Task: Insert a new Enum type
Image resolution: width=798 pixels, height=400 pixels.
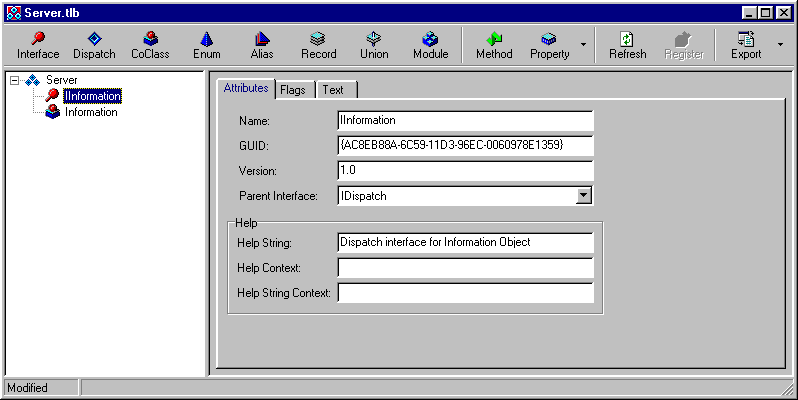Action: point(206,45)
